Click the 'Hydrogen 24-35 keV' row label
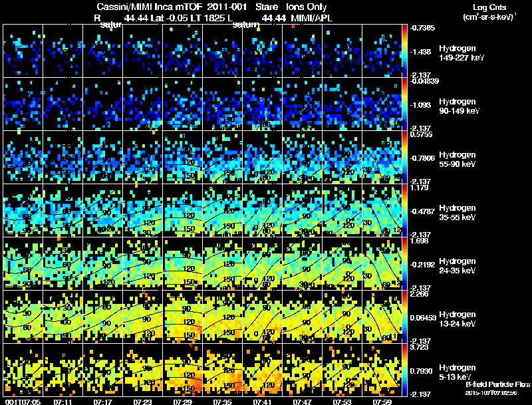 (458, 266)
